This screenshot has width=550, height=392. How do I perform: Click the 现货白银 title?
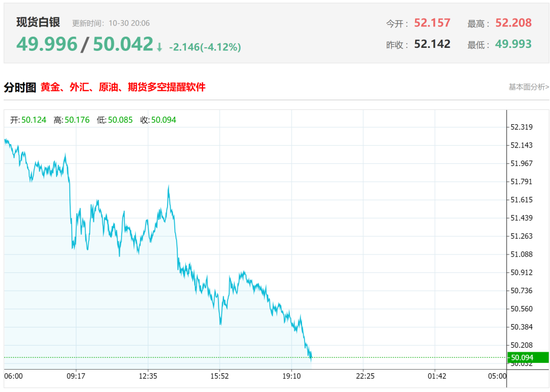coord(38,22)
